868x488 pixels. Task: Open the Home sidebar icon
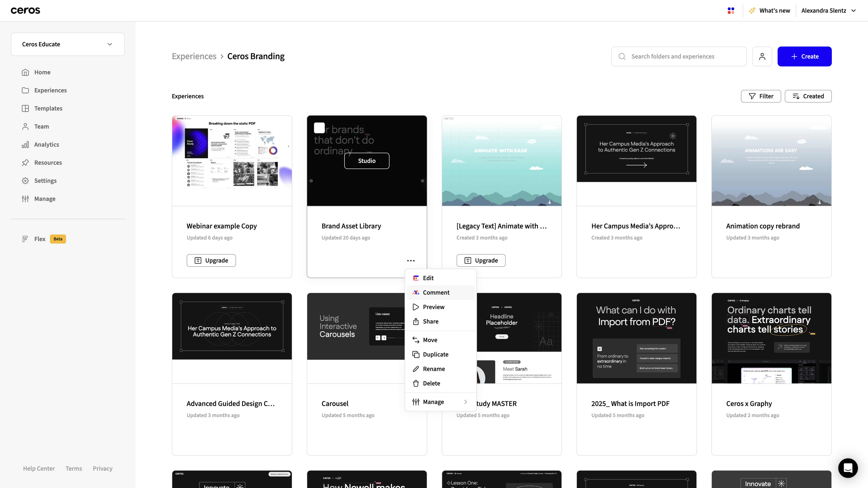[x=25, y=72]
